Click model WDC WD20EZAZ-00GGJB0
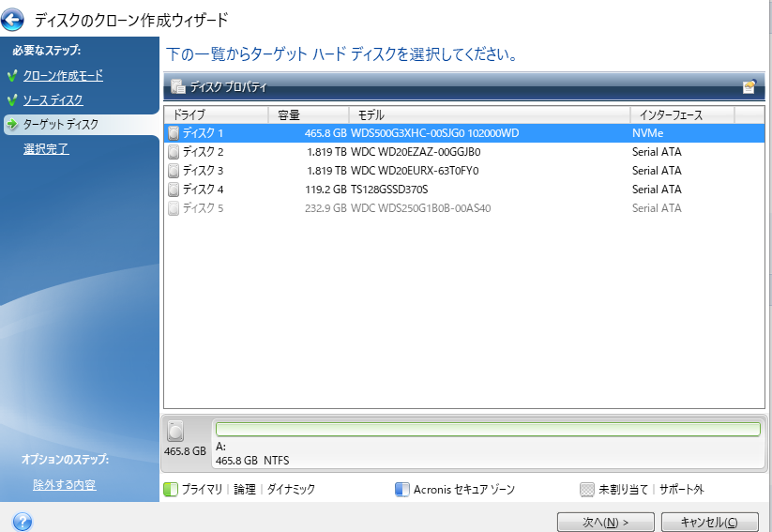This screenshot has height=532, width=772. [416, 152]
